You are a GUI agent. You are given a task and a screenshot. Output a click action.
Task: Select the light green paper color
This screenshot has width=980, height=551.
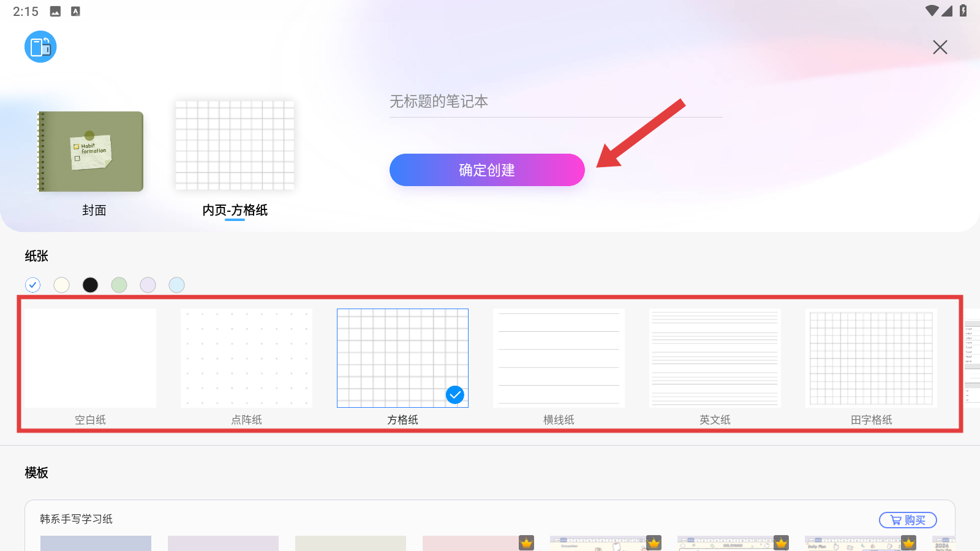(119, 285)
